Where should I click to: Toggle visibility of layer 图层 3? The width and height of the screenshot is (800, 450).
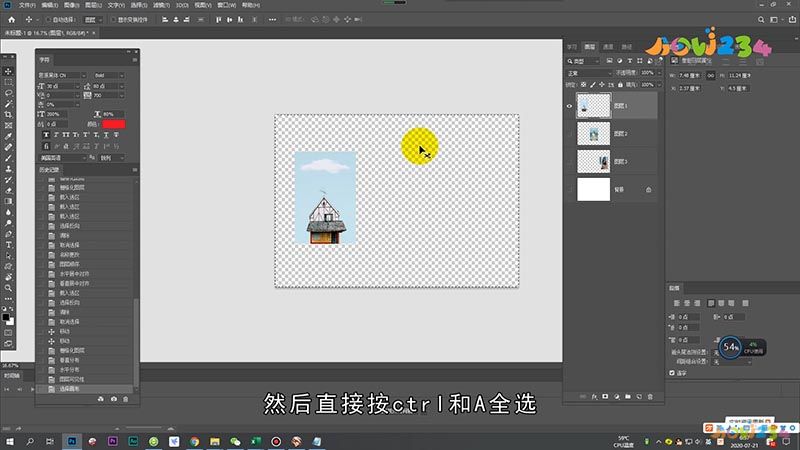pos(569,162)
